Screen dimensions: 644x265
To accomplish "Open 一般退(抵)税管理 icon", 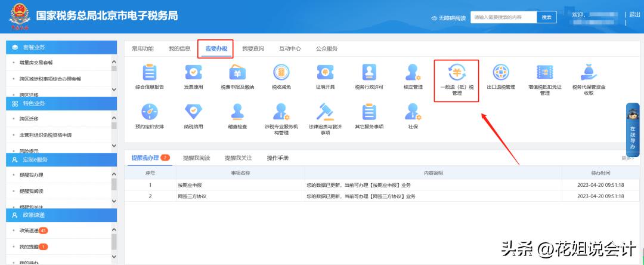I will (457, 72).
